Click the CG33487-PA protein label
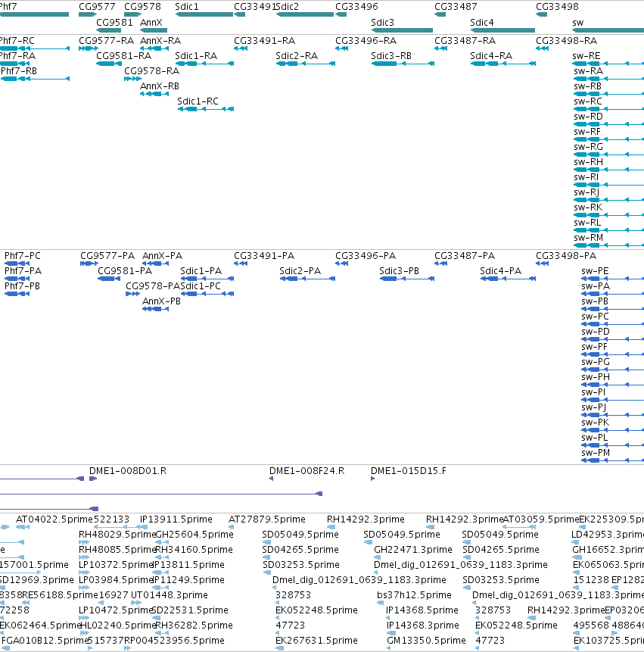Screen dimensions: 644x652 tap(465, 256)
